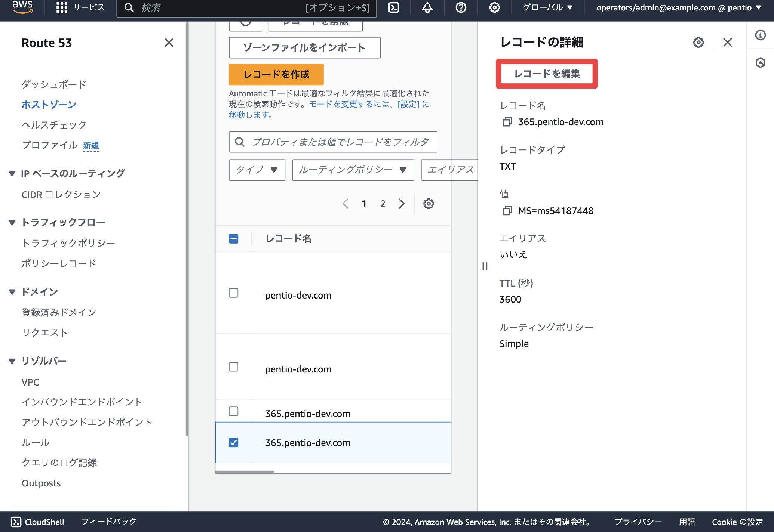Click the horizontal scrollbar under records table
Screen dimensions: 774x532
[x=245, y=472]
